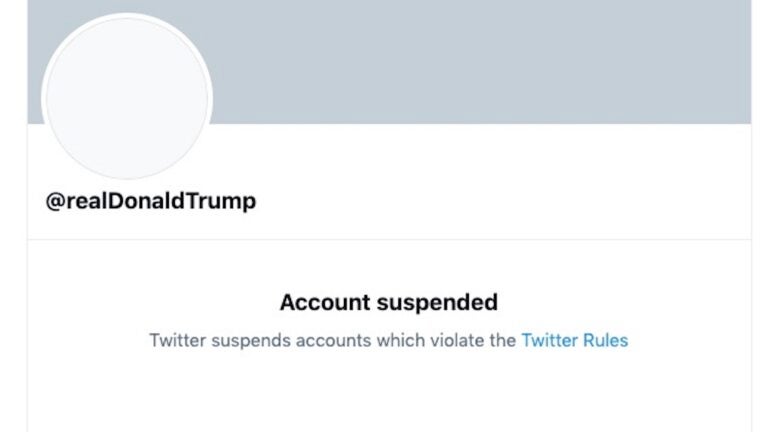Click the blank profile avatar circle
Image resolution: width=768 pixels, height=432 pixels.
coord(127,98)
